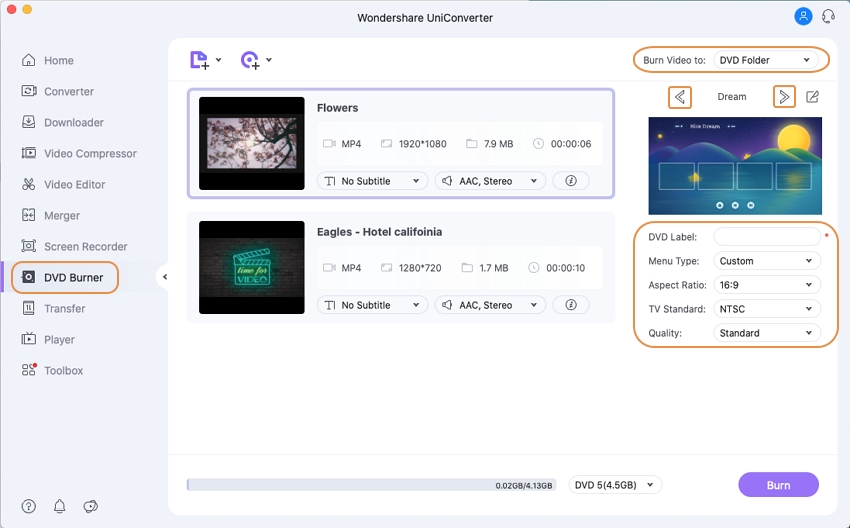The height and width of the screenshot is (528, 850).
Task: Select the Eagles video thumbnail
Action: tap(252, 268)
